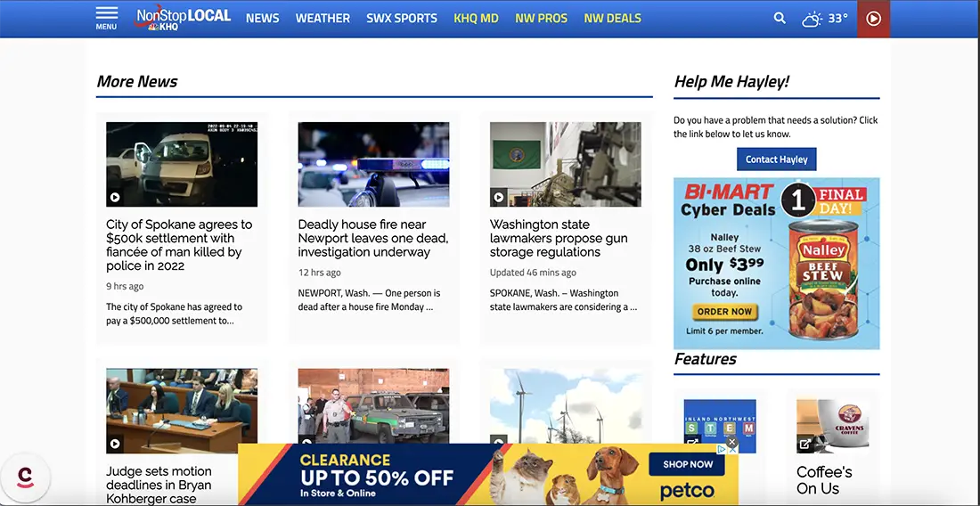This screenshot has height=506, width=980.
Task: Open the WEATHER menu
Action: click(323, 18)
